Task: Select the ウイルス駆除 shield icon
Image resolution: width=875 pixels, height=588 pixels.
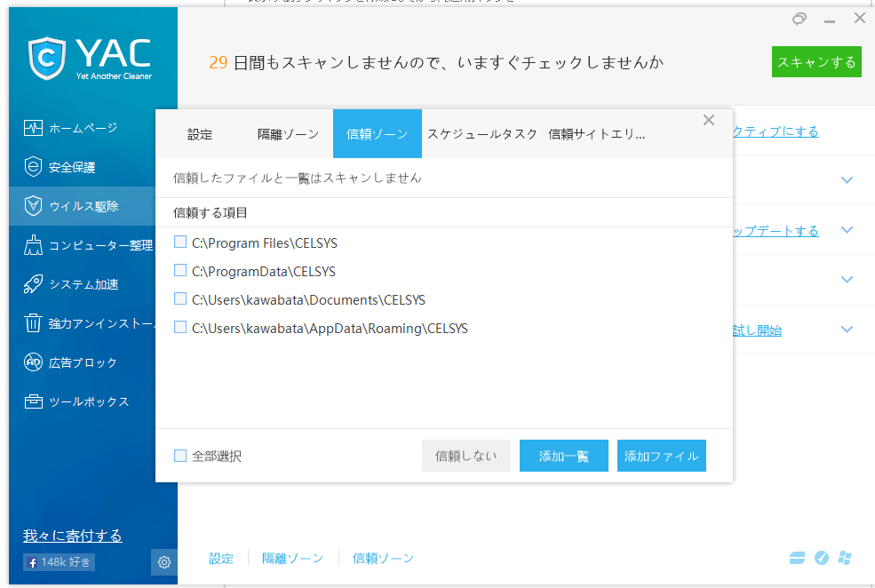Action: pos(33,206)
